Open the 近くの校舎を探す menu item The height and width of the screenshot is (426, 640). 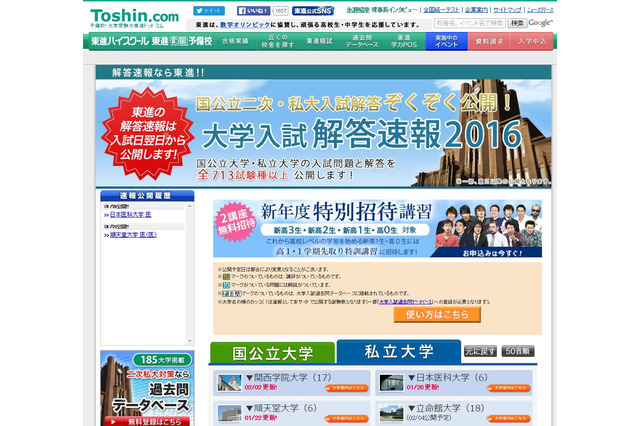(278, 41)
